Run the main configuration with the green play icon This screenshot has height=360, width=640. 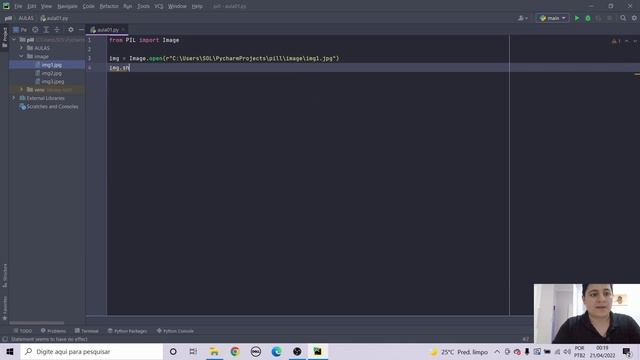577,18
